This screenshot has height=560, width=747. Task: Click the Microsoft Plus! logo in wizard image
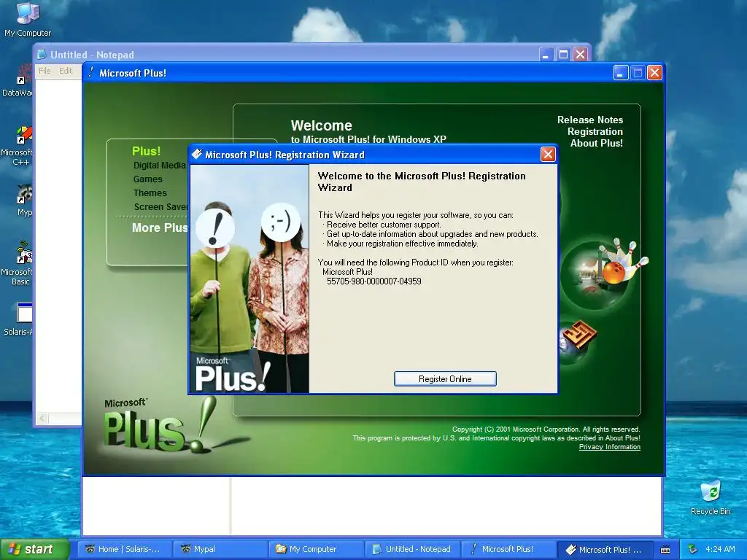233,374
